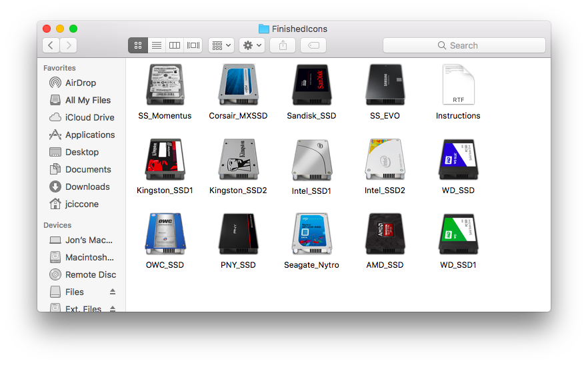Open iCloud Drive in the sidebar
The height and width of the screenshot is (365, 588).
click(81, 117)
